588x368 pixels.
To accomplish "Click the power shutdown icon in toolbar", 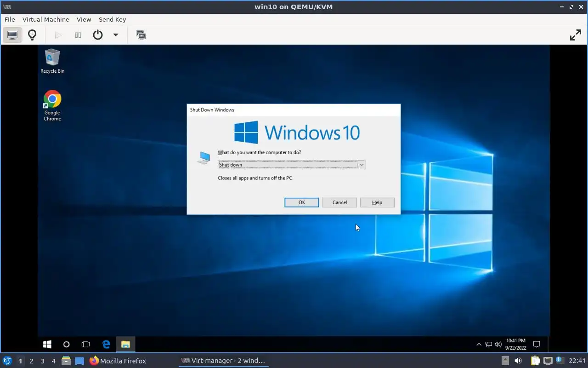I will [x=98, y=35].
